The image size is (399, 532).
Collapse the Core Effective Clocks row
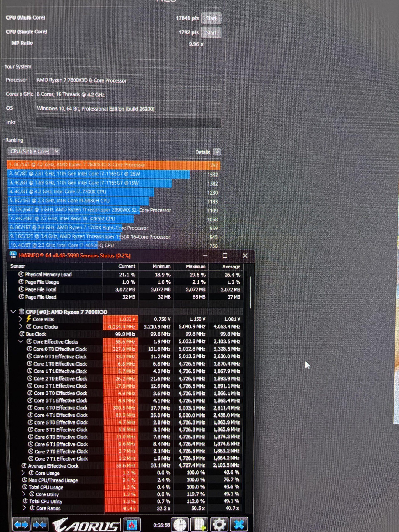point(21,341)
